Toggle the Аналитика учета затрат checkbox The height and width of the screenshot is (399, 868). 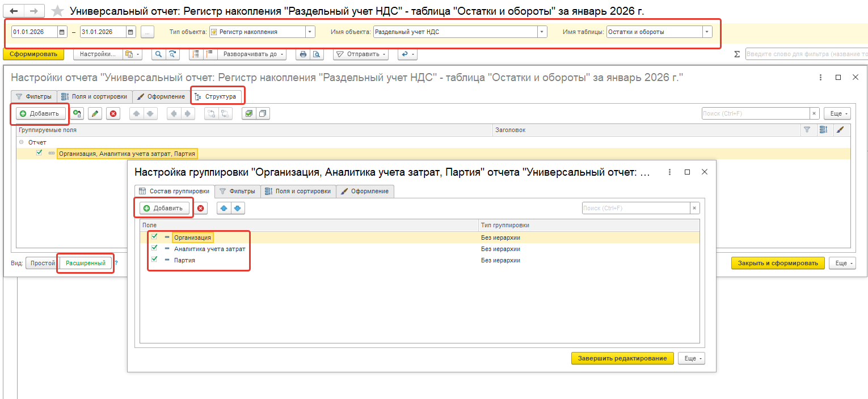[154, 248]
